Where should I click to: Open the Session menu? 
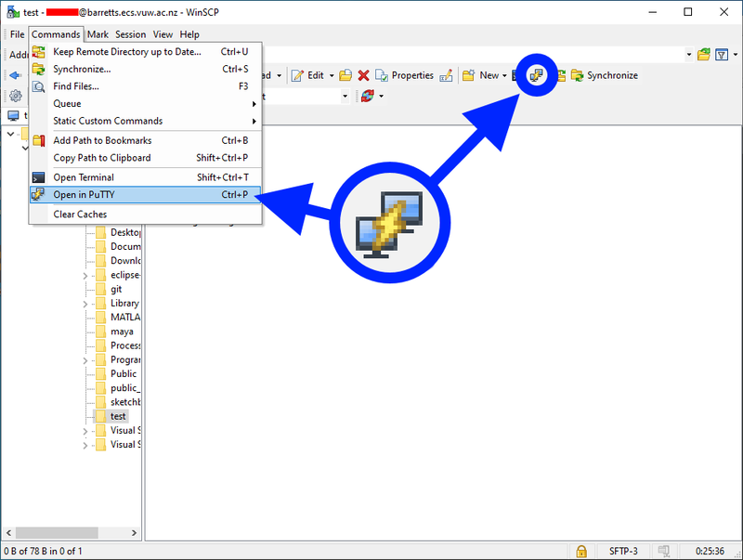[x=130, y=34]
